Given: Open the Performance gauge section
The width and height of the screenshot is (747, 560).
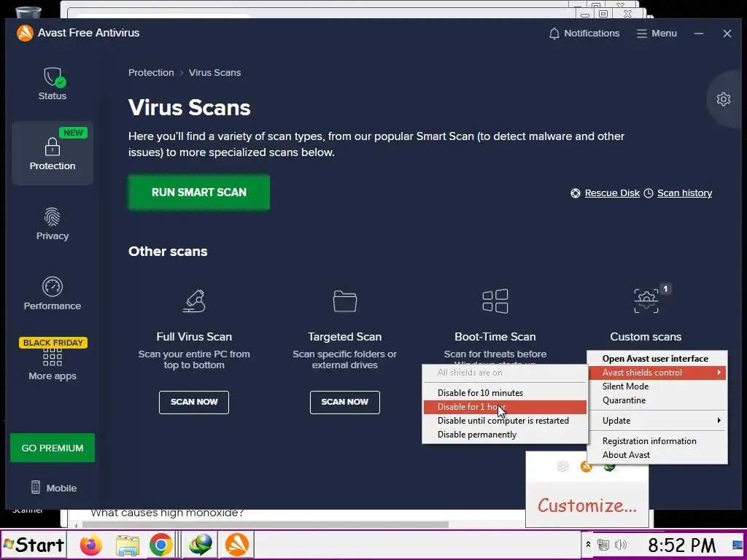Looking at the screenshot, I should 53,293.
